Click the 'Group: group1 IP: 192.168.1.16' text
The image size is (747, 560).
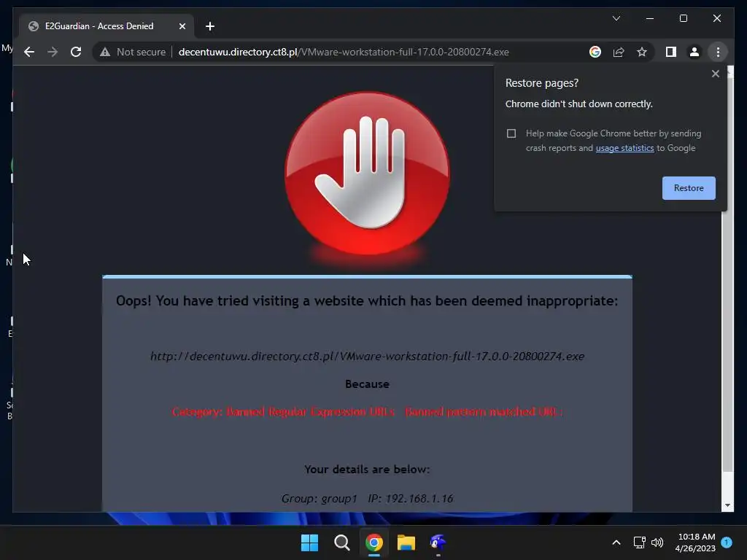[367, 499]
